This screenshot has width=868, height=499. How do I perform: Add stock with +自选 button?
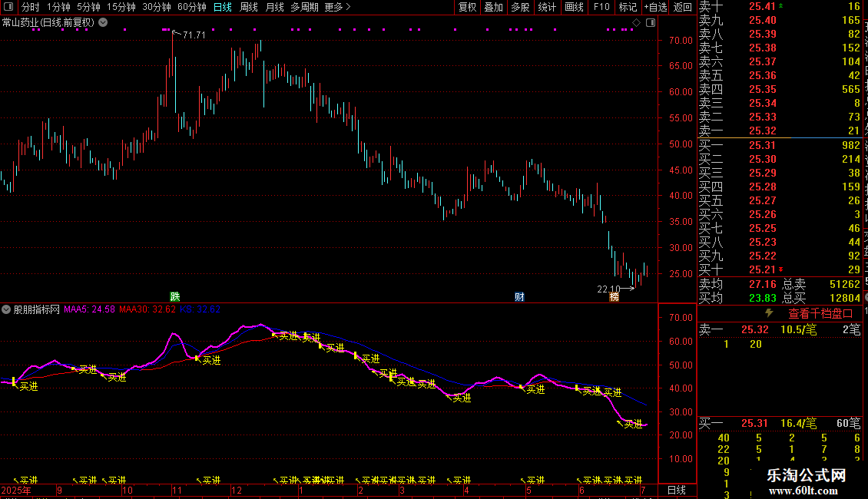tap(655, 7)
